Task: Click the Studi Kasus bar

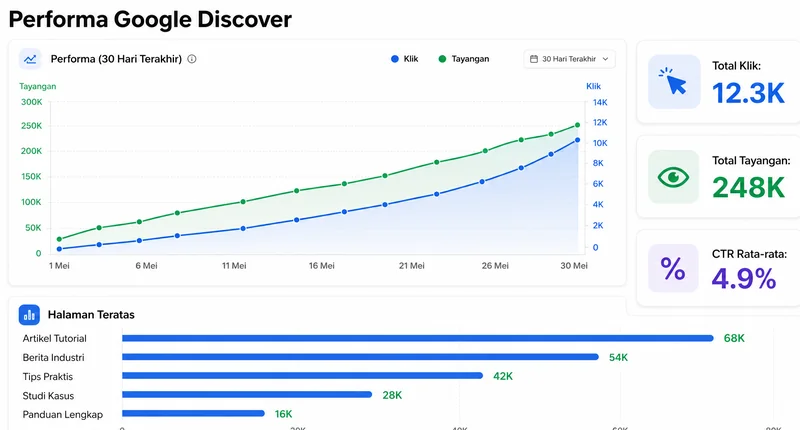Action: click(x=247, y=395)
